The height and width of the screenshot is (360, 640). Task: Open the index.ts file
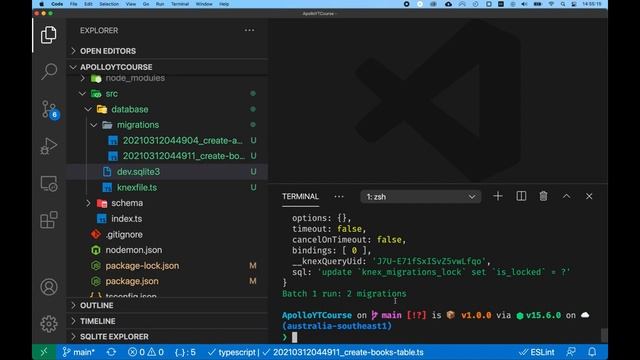pyautogui.click(x=167, y=219)
